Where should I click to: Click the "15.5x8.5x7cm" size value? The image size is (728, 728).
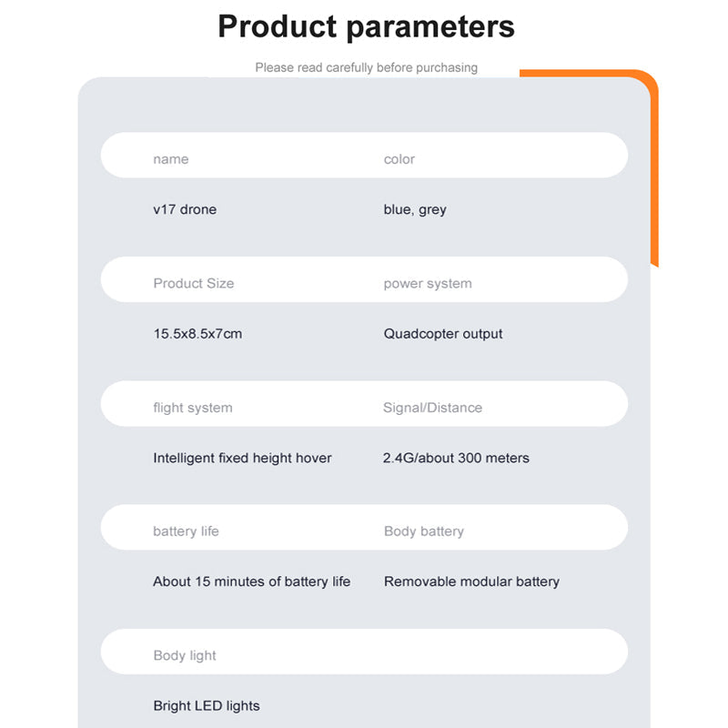(x=197, y=334)
